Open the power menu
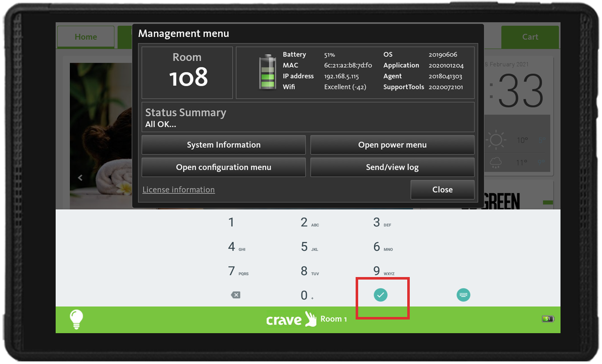Screen dimensions: 602x364 [393, 145]
